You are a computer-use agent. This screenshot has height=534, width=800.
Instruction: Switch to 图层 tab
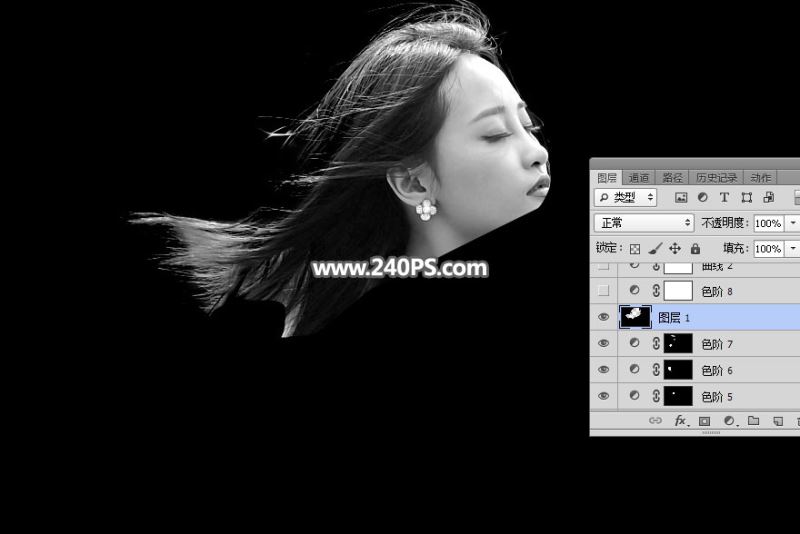(607, 177)
